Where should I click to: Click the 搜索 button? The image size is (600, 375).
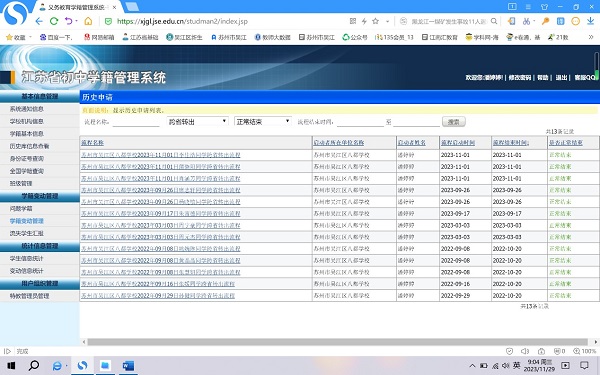coord(454,122)
